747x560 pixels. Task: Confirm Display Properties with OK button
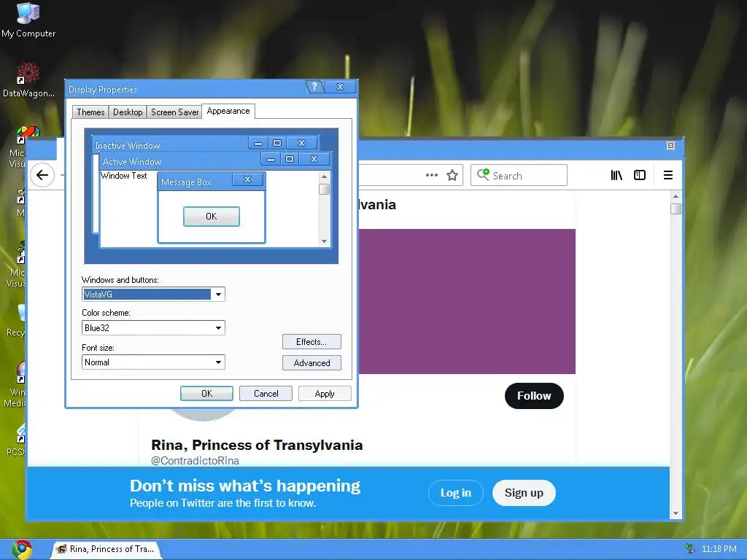click(206, 393)
